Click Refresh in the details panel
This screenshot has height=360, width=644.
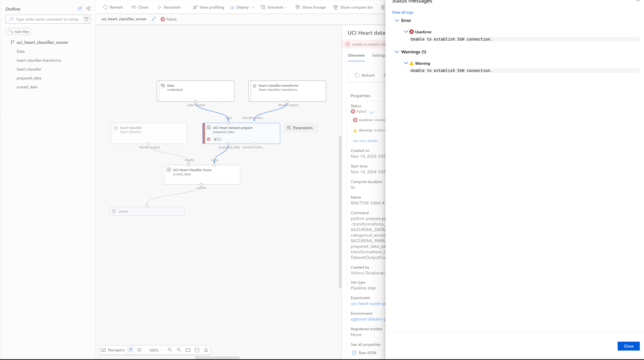(365, 75)
